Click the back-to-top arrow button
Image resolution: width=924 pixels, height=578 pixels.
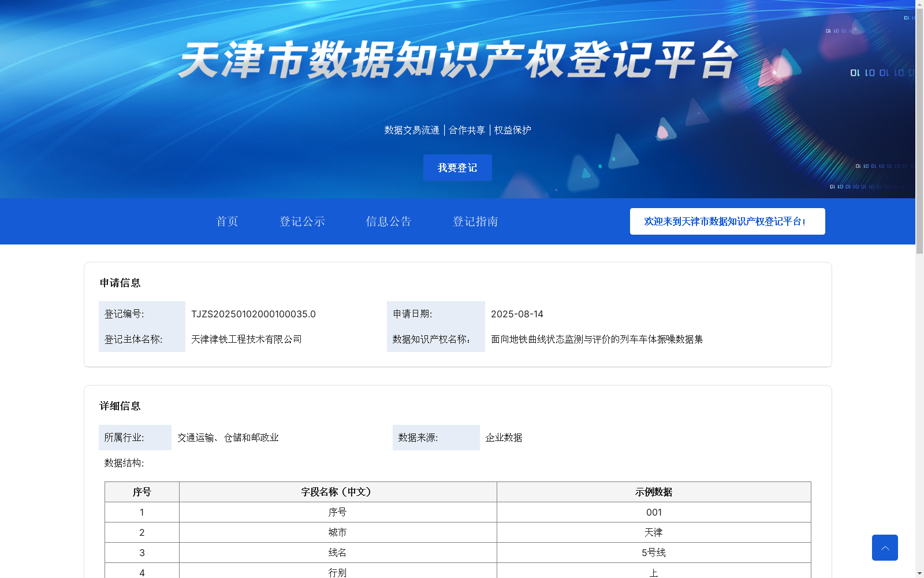[885, 547]
